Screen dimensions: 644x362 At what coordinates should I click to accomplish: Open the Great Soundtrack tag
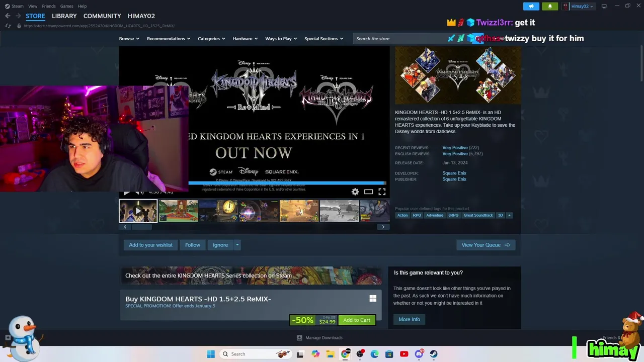[x=478, y=215]
